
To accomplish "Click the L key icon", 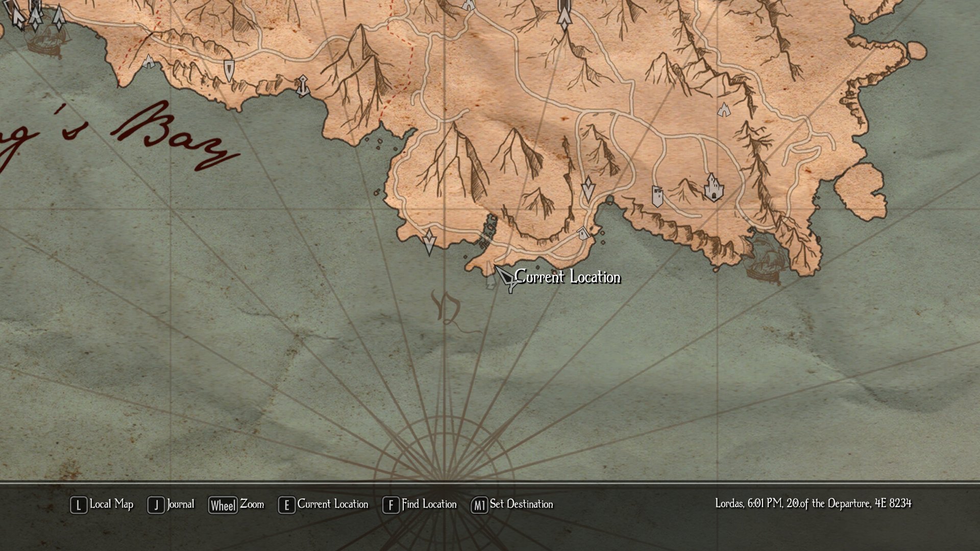I will pos(79,505).
